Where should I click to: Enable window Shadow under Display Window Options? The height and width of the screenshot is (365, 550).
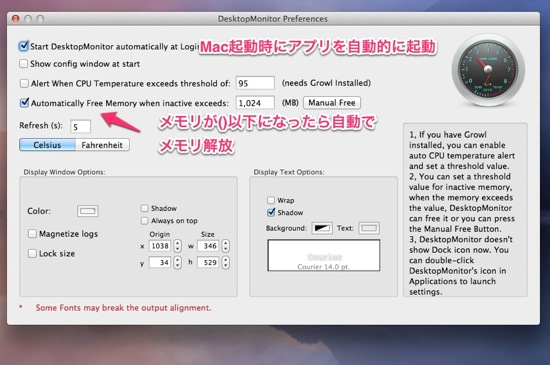[145, 208]
